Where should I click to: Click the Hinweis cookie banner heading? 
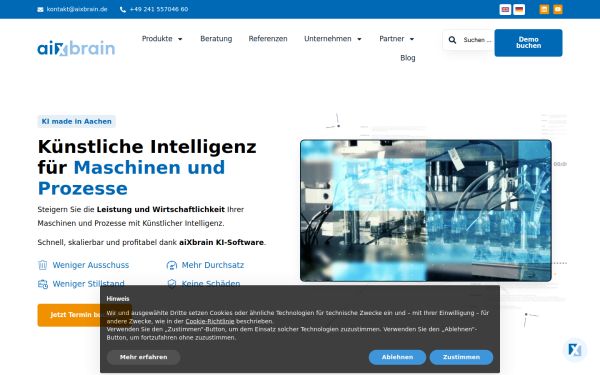pos(118,299)
